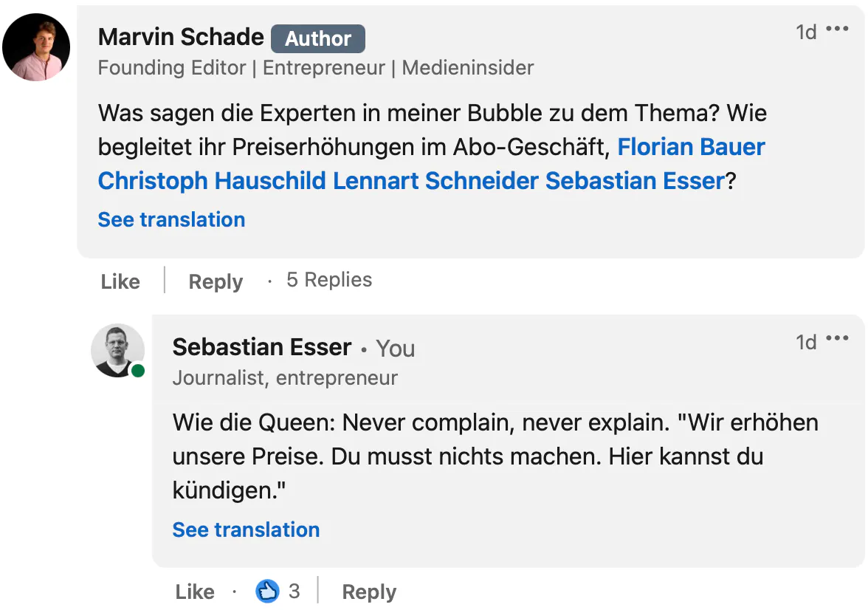Reply to Sebastian Esser's comment

coord(369,592)
